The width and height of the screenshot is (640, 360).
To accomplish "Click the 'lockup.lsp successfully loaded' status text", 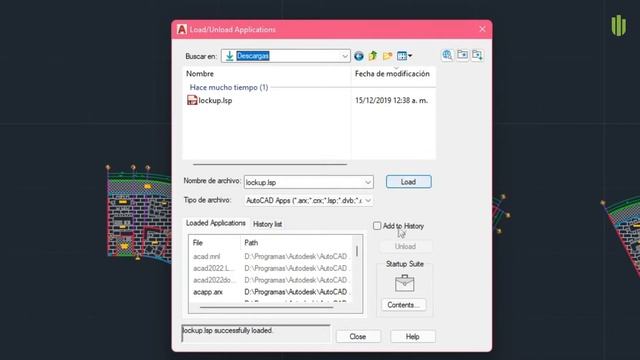I will tap(228, 330).
